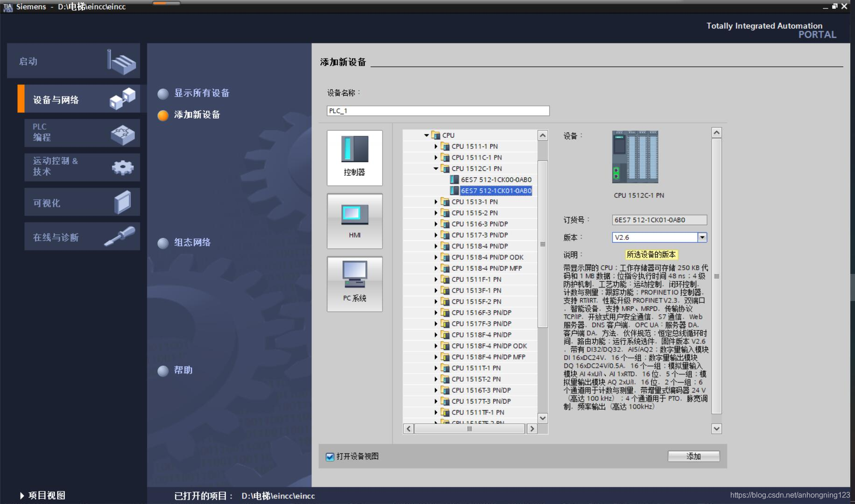Click the description panel scrollbar thumb

point(716,276)
